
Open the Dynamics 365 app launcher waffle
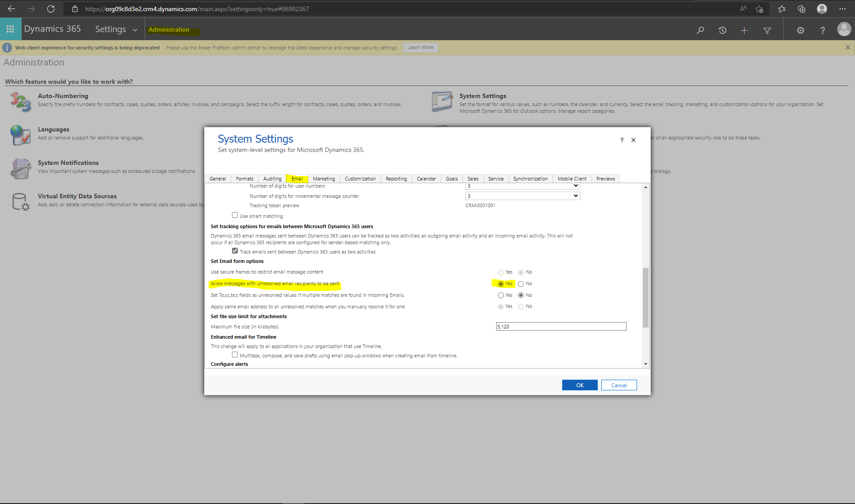pos(10,29)
